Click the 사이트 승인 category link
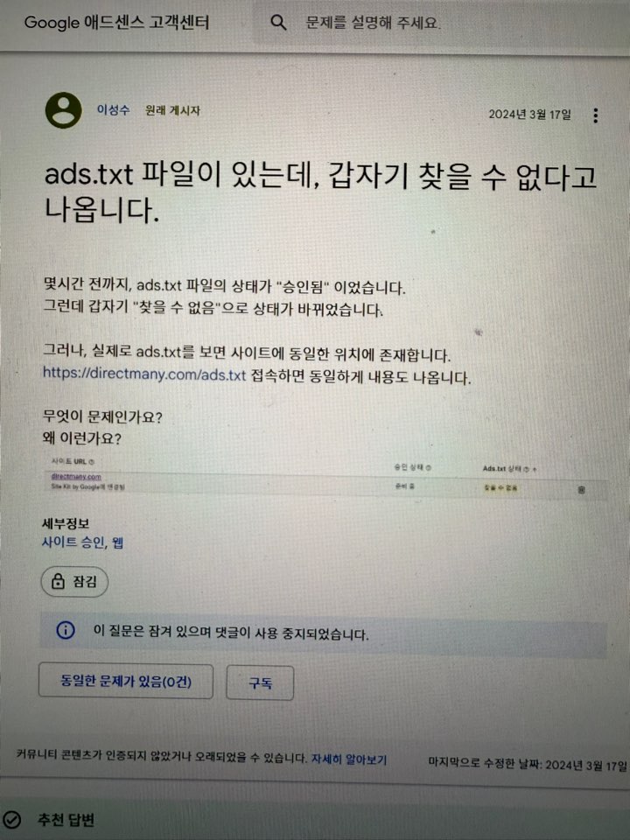The image size is (630, 840). 73,542
